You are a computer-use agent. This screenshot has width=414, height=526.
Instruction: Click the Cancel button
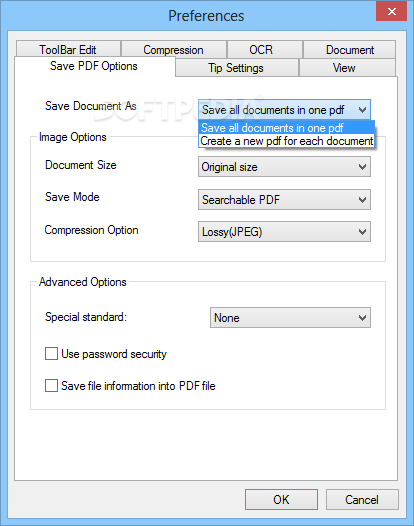362,499
